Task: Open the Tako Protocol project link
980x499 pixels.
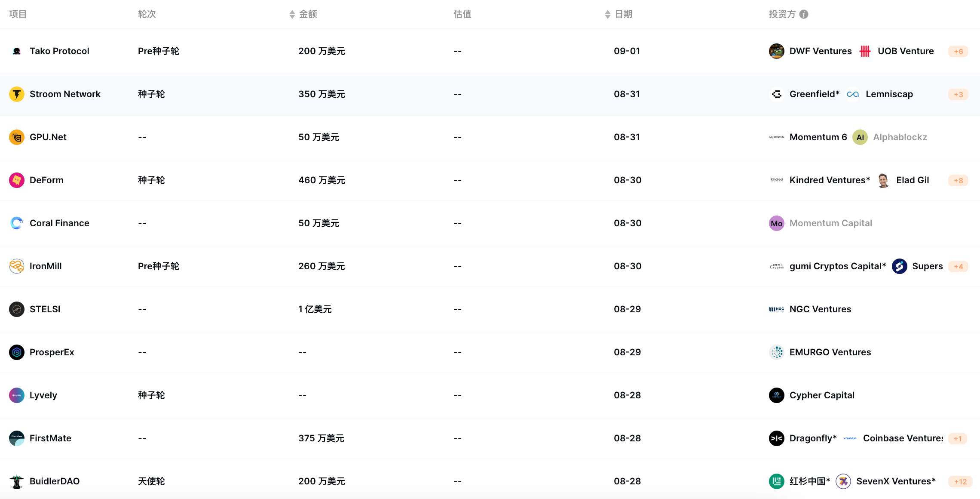Action: coord(59,51)
